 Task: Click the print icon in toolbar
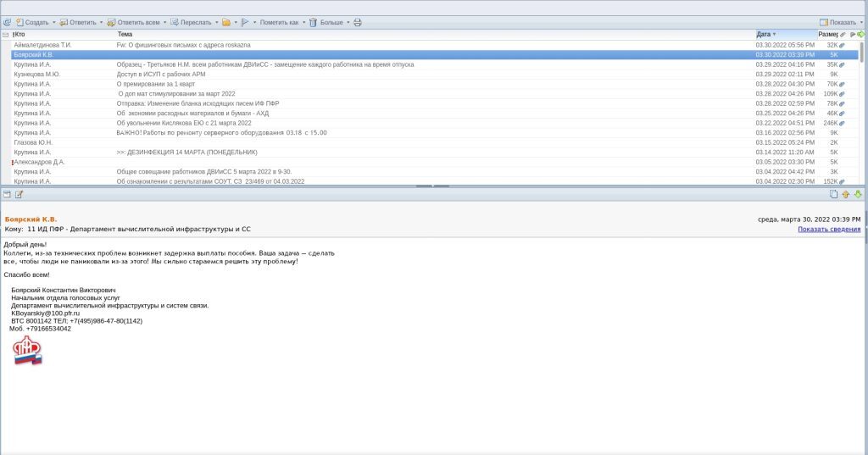click(x=358, y=22)
